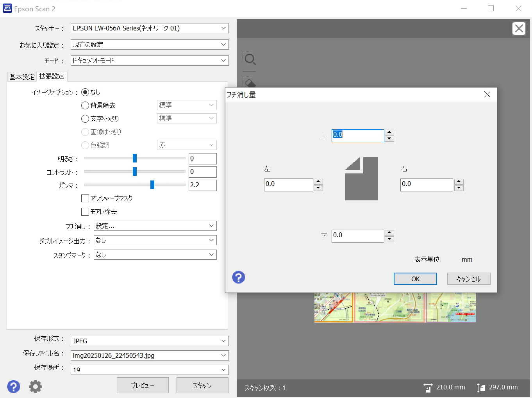Enable the アンシャープマスク checkbox

pyautogui.click(x=85, y=198)
